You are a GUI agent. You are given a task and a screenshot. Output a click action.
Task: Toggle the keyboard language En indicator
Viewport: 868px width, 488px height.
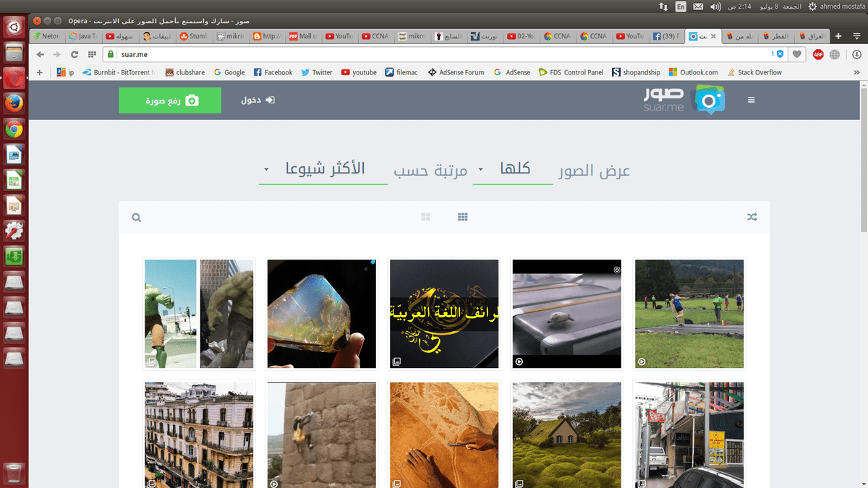pos(681,7)
